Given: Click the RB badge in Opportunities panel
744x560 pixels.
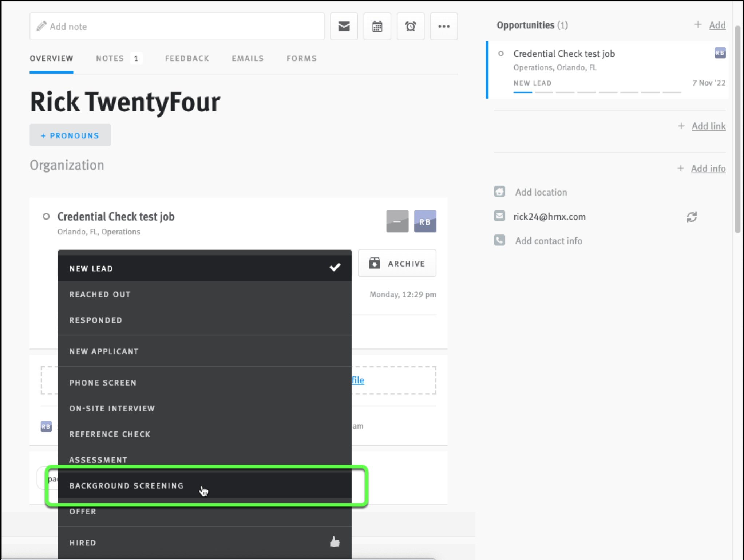Looking at the screenshot, I should pyautogui.click(x=720, y=53).
